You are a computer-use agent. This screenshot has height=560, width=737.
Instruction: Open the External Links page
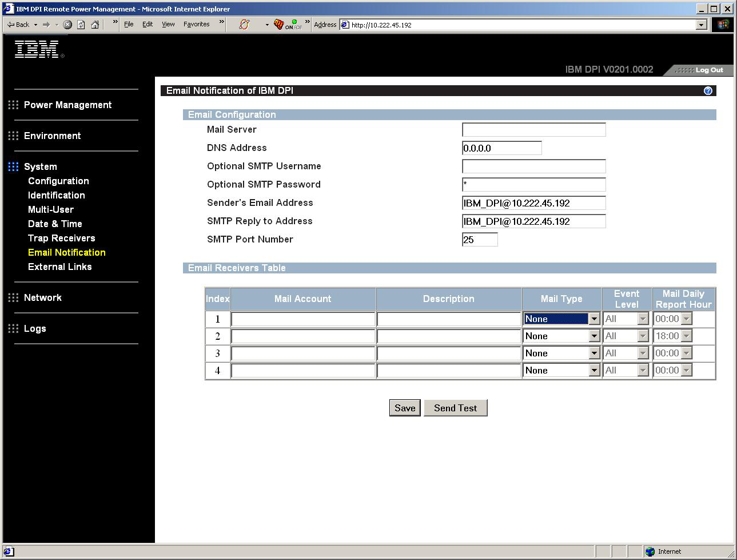59,267
